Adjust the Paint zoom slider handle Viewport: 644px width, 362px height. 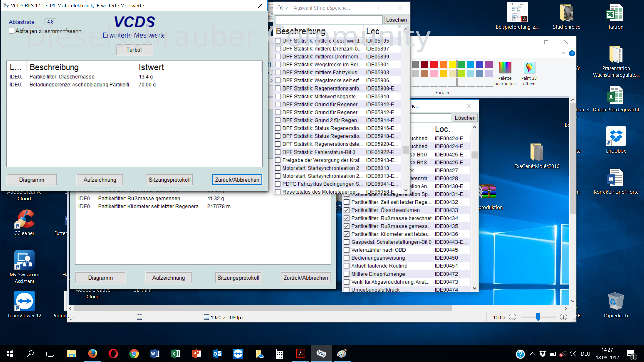click(538, 317)
